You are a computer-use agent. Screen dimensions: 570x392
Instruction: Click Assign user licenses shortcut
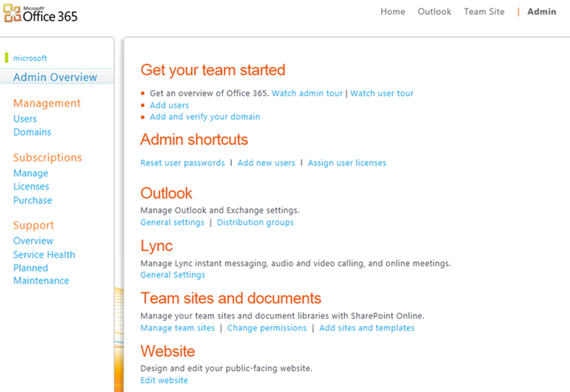(x=347, y=163)
